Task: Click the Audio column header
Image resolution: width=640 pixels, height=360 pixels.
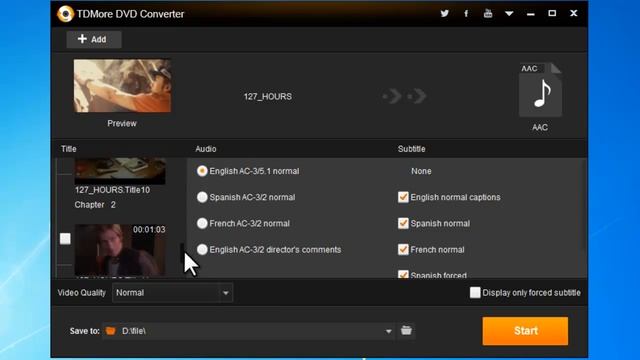Action: [x=206, y=149]
